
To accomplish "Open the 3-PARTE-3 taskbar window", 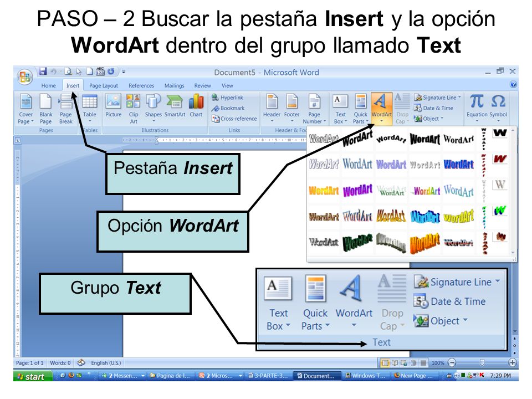I will [268, 376].
